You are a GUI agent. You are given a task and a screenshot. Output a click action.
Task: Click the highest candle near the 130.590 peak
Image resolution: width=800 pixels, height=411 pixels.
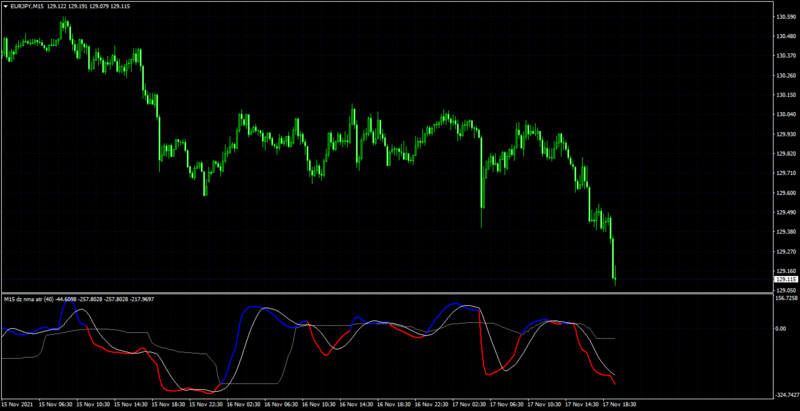64,27
